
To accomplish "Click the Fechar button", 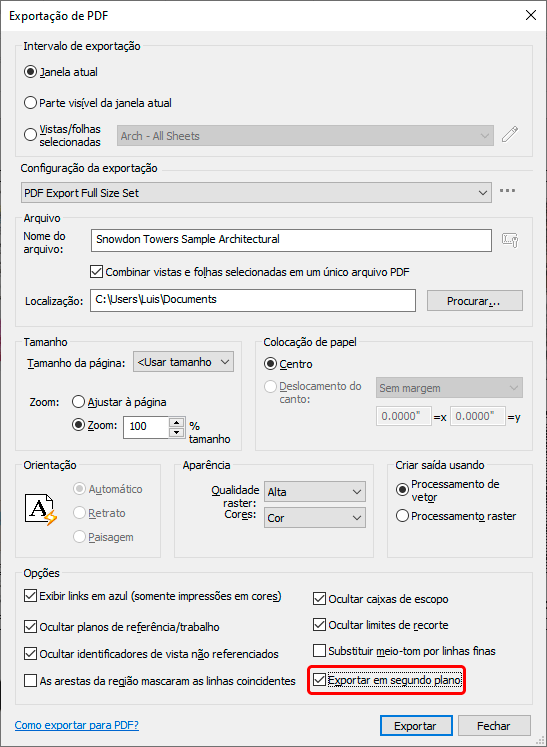I will tap(494, 726).
